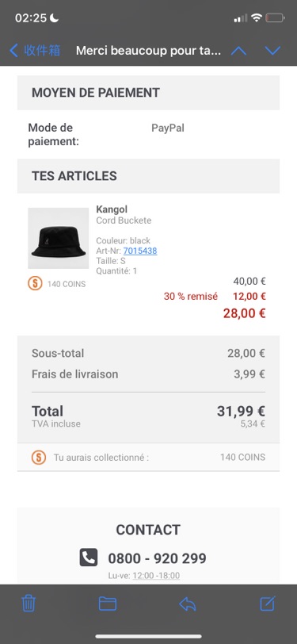
Task: Tap the trash icon to delete email
Action: 29,604
